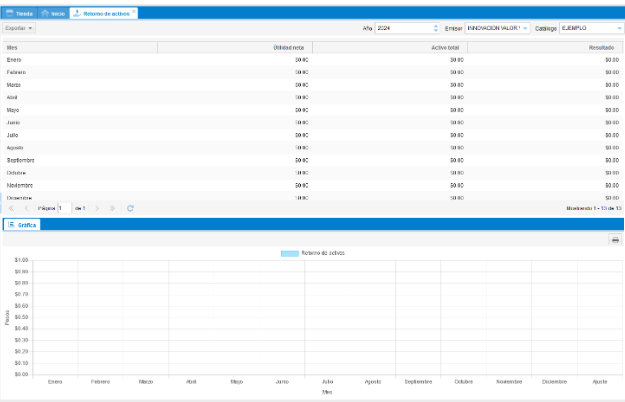Image resolution: width=625 pixels, height=402 pixels.
Task: Go to the next page of results
Action: (98, 208)
